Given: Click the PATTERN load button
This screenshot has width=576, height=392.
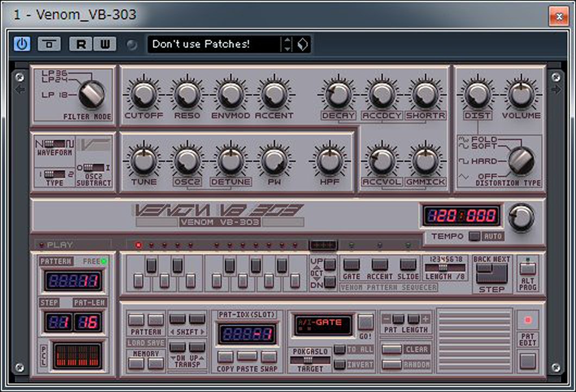Looking at the screenshot, I should (x=136, y=320).
